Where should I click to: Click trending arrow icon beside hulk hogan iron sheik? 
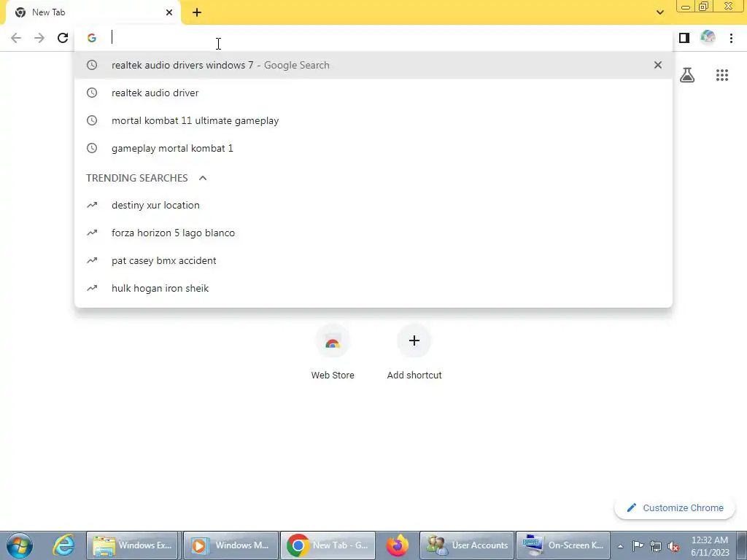click(92, 288)
